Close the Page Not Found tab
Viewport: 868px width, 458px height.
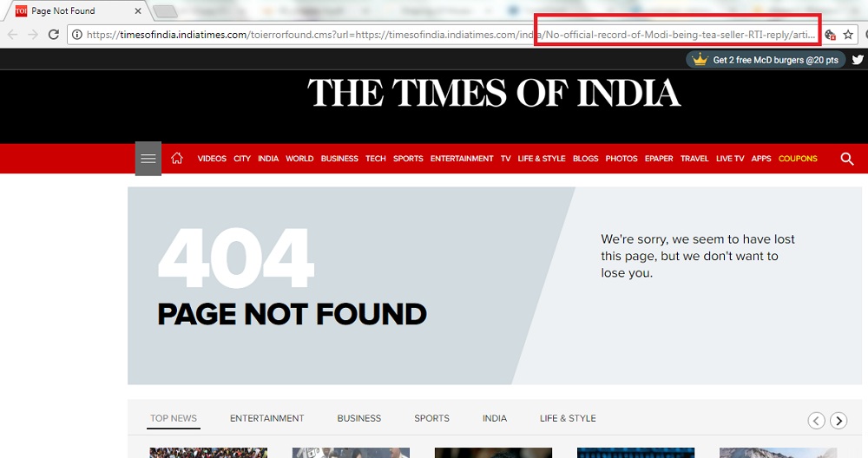coord(138,10)
